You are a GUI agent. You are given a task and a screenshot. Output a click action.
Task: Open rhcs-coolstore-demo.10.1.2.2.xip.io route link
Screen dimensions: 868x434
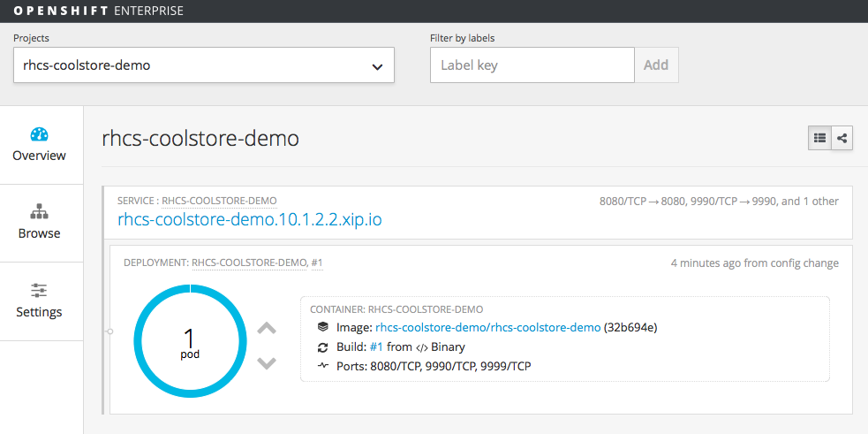point(250,219)
